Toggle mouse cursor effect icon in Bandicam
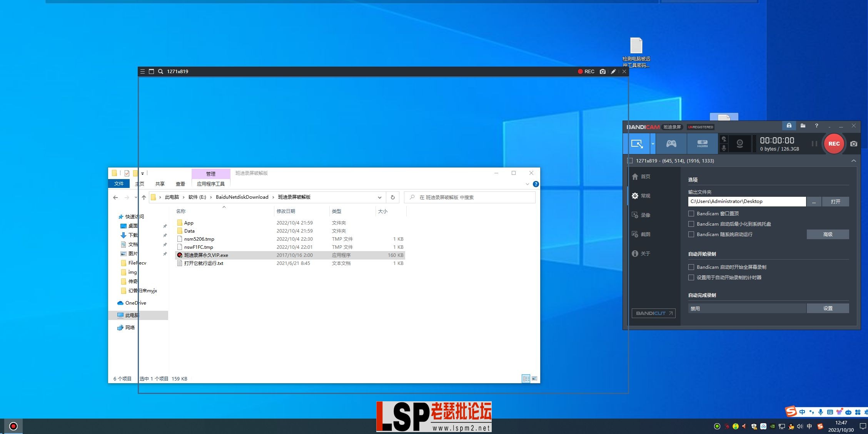This screenshot has width=868, height=434. [x=724, y=139]
